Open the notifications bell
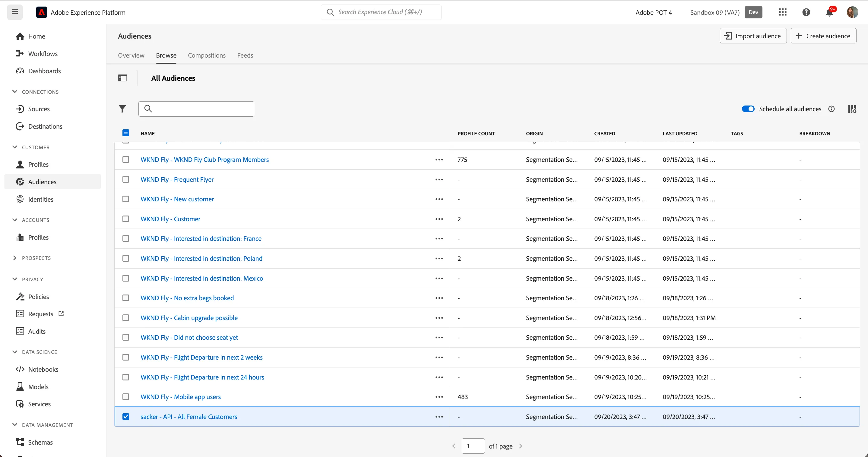868x457 pixels. coord(829,12)
